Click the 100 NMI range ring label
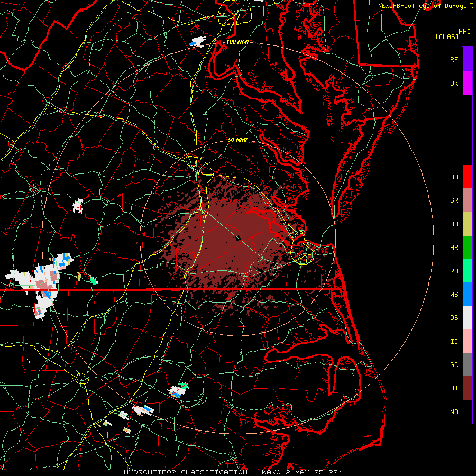476x476 pixels. (x=237, y=42)
